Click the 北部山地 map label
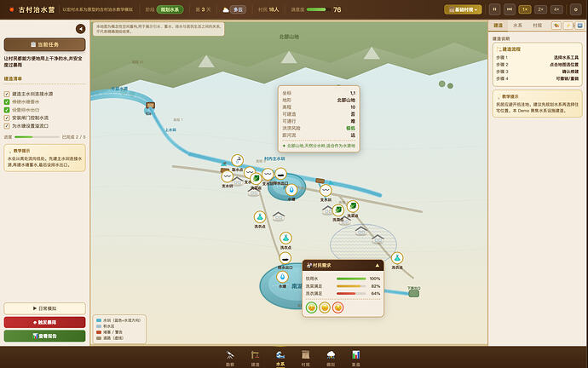Screen dimensions: 588x368 289,37
